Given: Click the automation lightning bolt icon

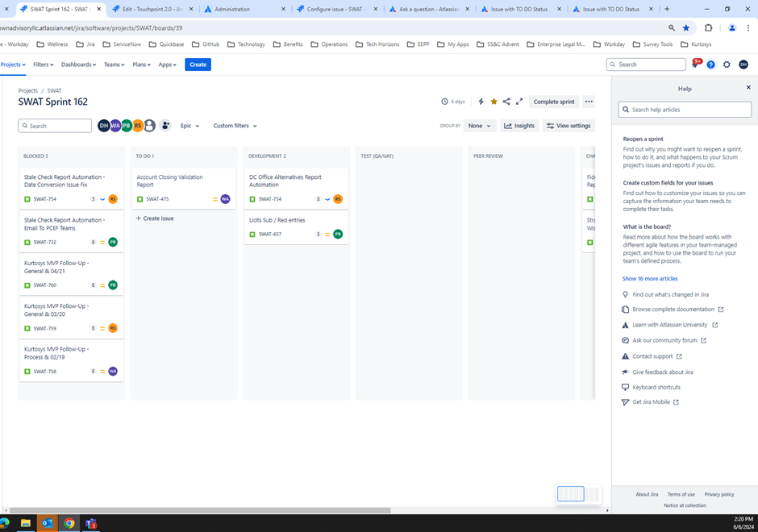Looking at the screenshot, I should pyautogui.click(x=481, y=102).
